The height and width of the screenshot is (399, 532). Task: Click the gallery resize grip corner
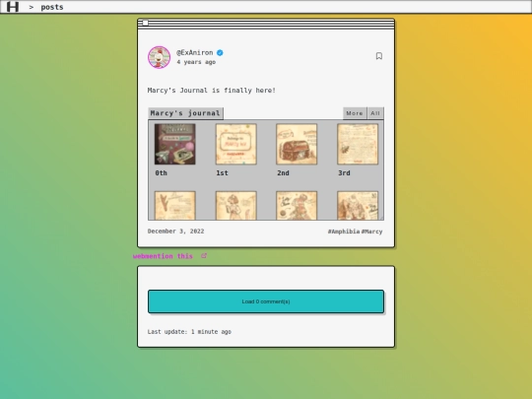click(381, 218)
